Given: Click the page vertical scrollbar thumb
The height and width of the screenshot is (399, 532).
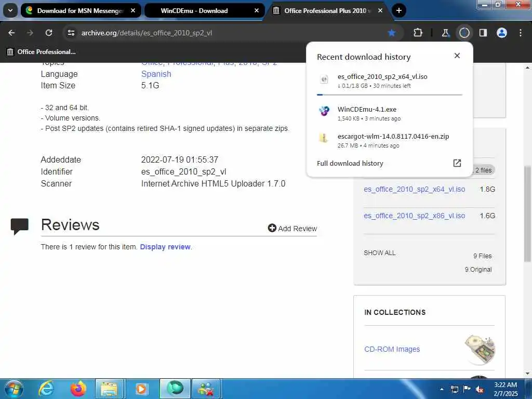Looking at the screenshot, I should pos(527,214).
